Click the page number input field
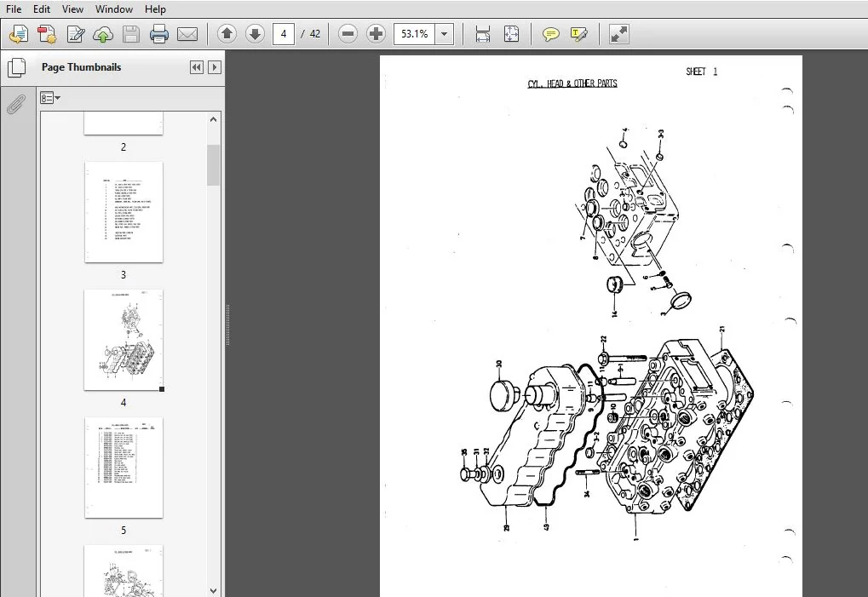The width and height of the screenshot is (868, 597). (284, 34)
